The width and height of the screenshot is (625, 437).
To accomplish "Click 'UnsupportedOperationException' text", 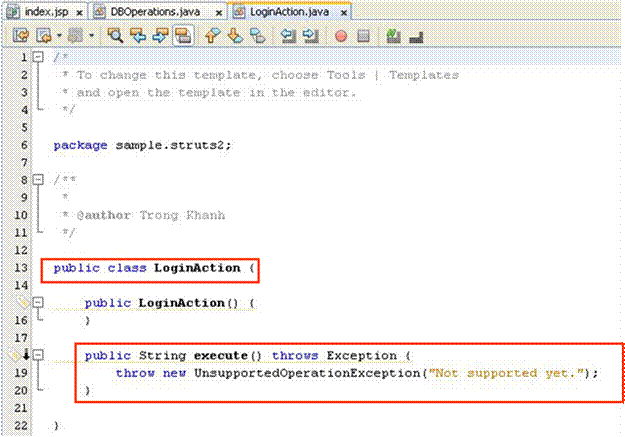I will (x=307, y=373).
